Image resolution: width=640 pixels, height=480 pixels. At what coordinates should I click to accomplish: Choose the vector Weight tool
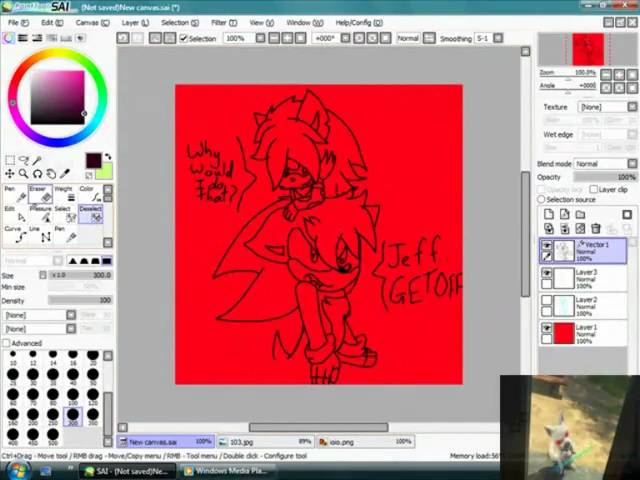tap(65, 194)
